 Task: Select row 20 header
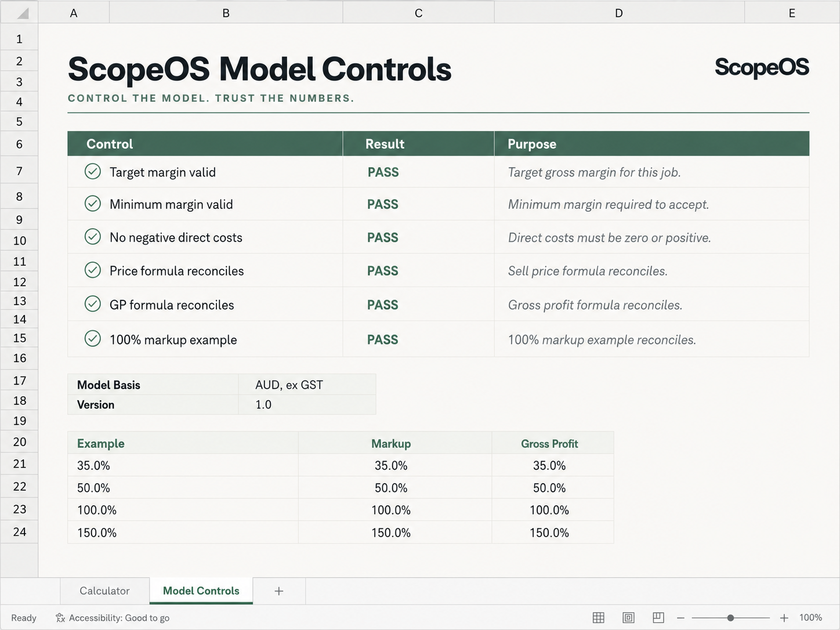tap(19, 442)
